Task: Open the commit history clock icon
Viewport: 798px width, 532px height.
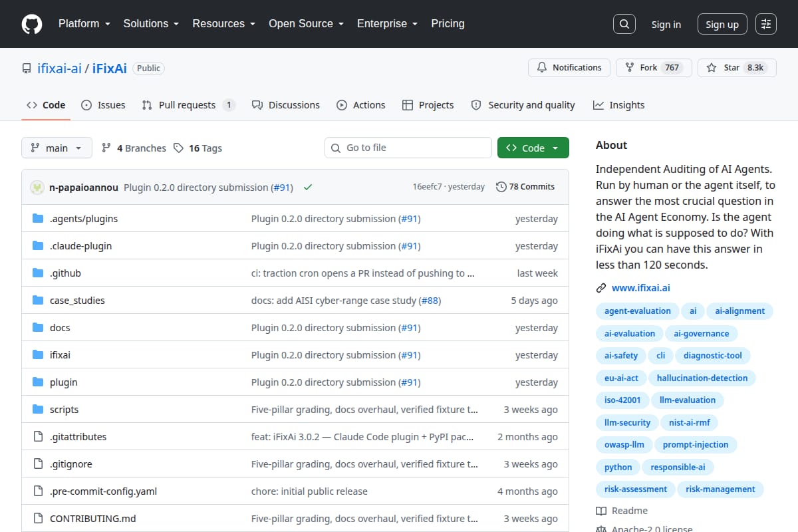Action: 501,187
